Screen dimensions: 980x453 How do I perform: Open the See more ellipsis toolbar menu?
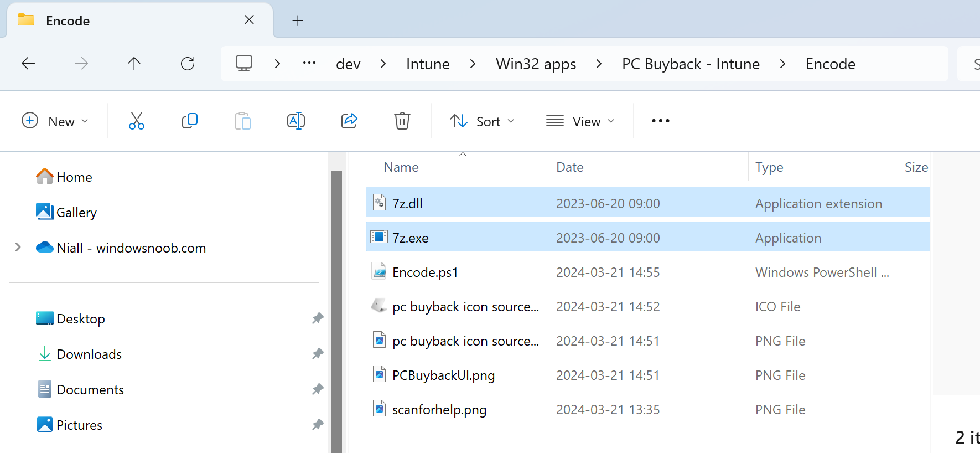coord(661,121)
